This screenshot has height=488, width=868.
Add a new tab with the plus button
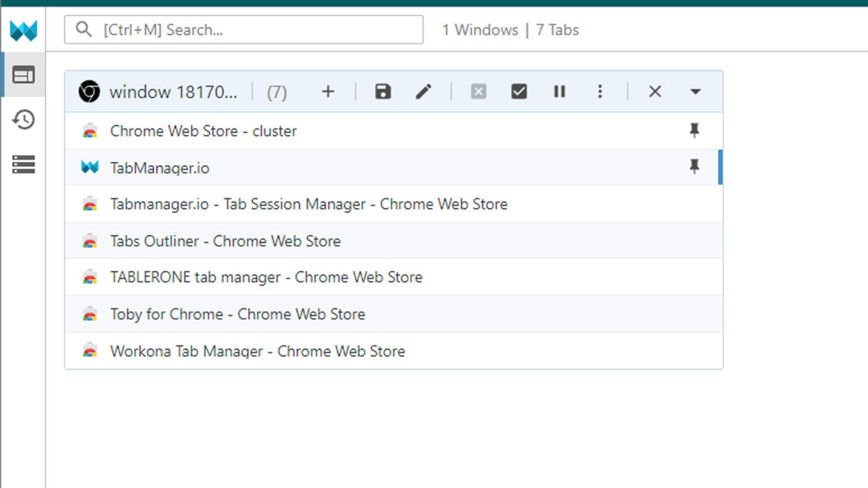tap(328, 91)
